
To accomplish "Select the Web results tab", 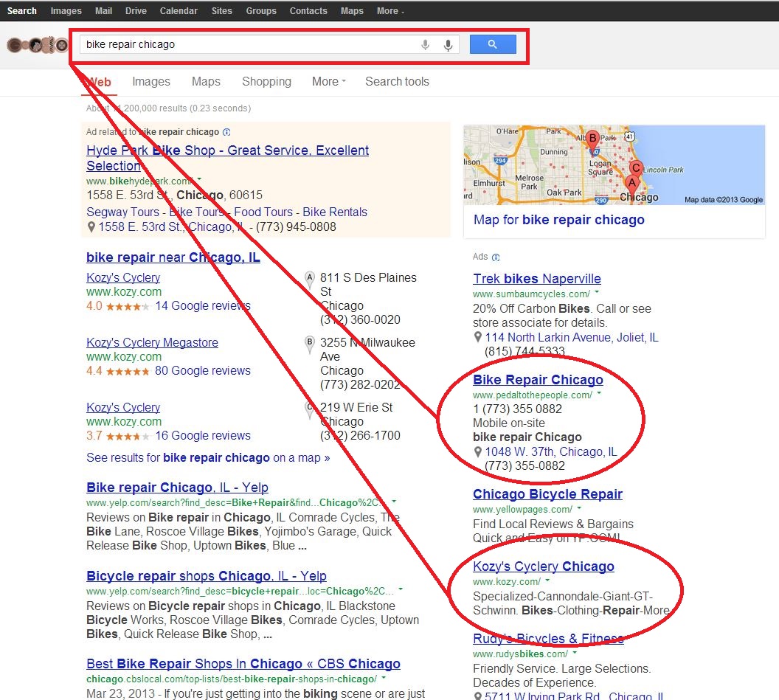I will tap(100, 82).
